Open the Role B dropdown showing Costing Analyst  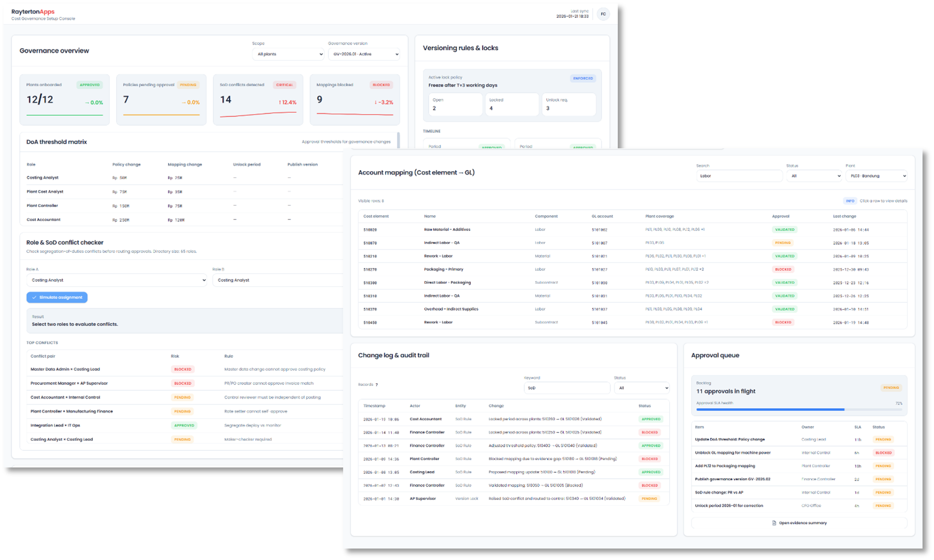277,280
